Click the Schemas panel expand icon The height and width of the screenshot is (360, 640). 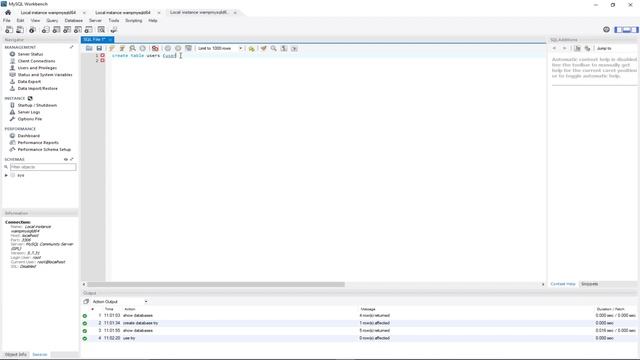72,159
